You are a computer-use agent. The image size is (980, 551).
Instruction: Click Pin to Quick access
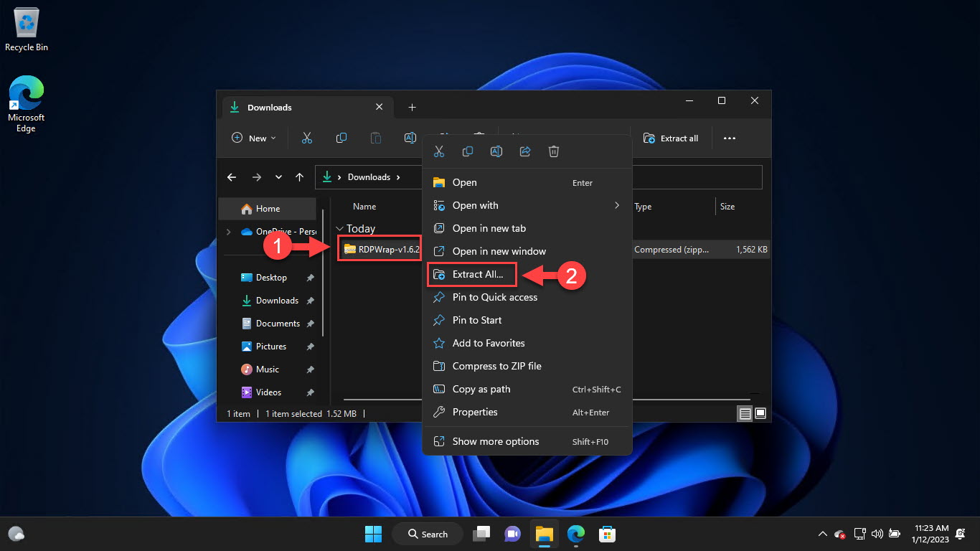click(x=494, y=297)
